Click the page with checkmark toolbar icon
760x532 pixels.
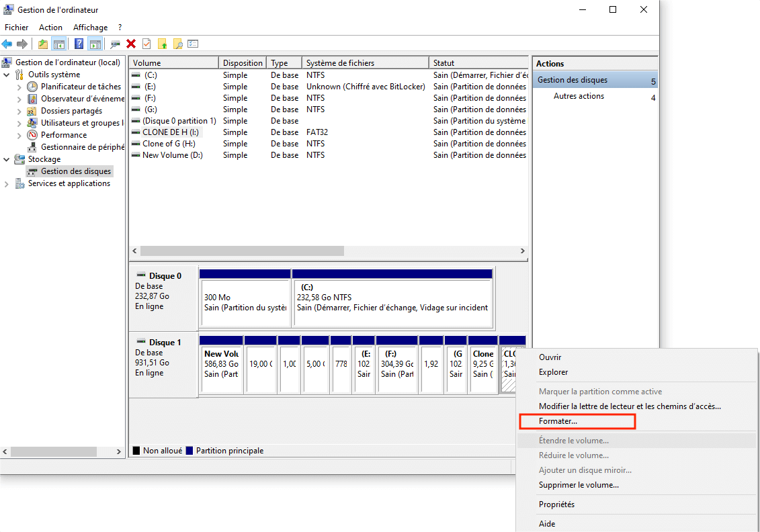click(146, 44)
